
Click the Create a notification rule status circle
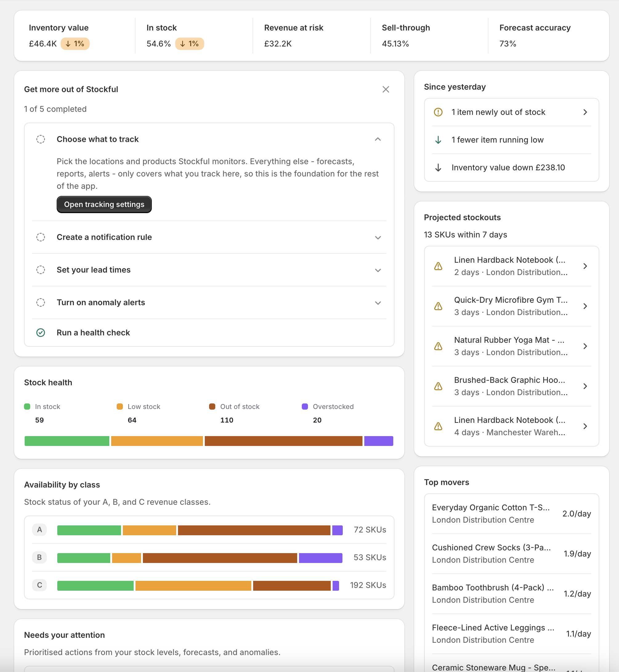[x=41, y=237]
